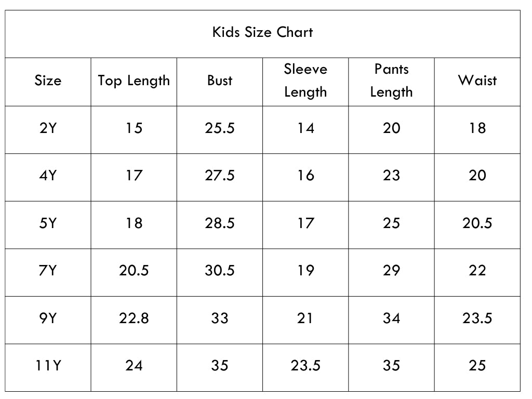Click the 5Y size row label

(x=48, y=223)
